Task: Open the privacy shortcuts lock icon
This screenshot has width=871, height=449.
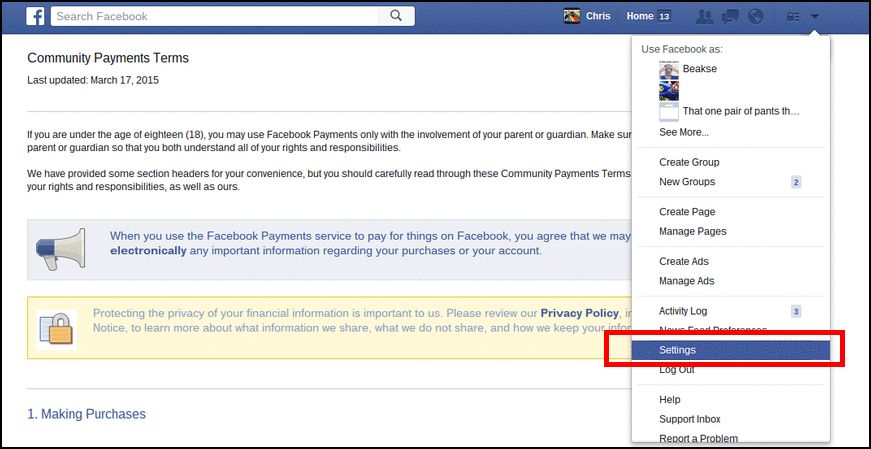Action: tap(793, 17)
